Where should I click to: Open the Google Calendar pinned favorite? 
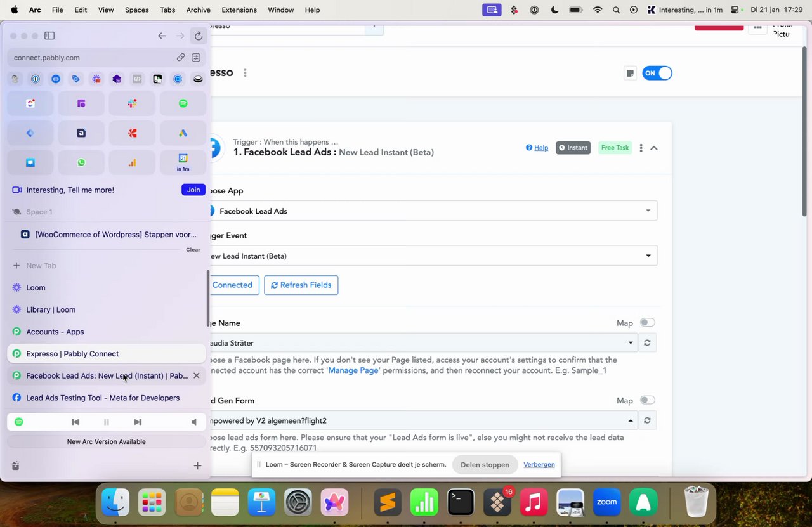(183, 162)
